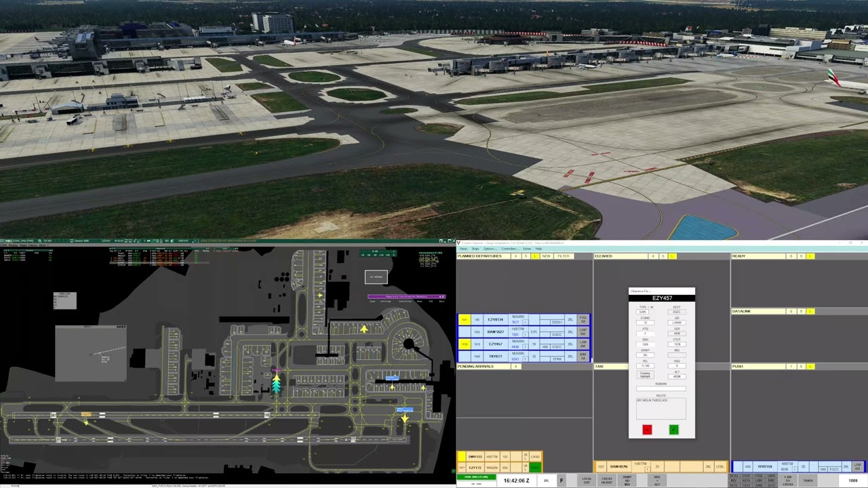Click green box on EZY172 strip
Screen dimensions: 868x488
coord(535,468)
